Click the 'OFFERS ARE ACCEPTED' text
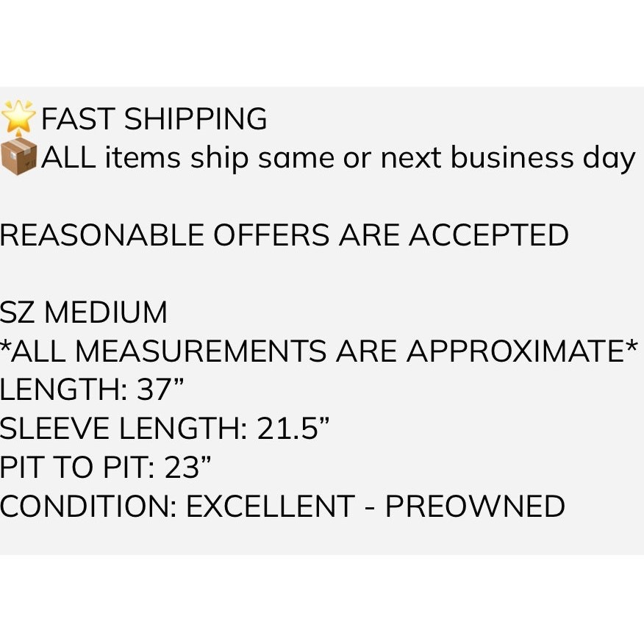Viewport: 644px width, 644px height. click(x=391, y=235)
